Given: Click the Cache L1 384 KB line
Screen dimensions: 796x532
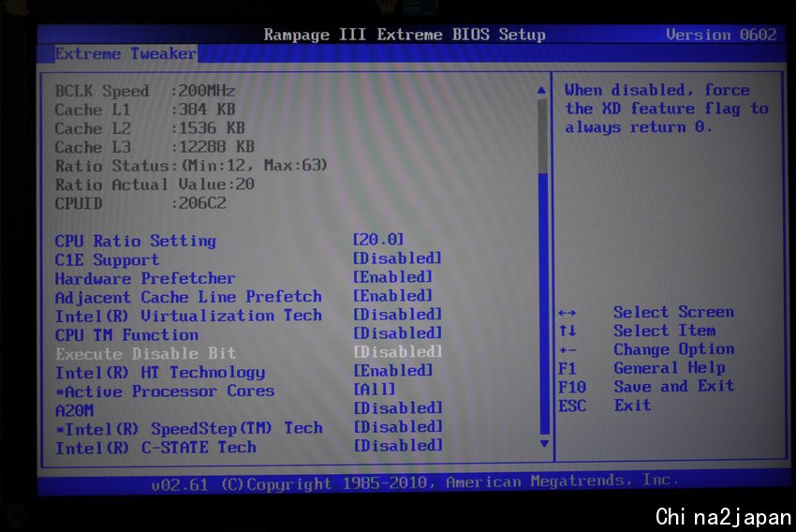Looking at the screenshot, I should [144, 110].
